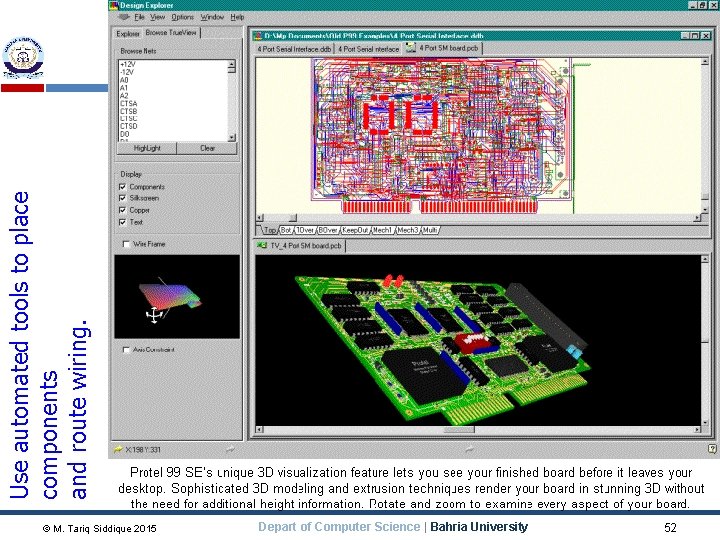This screenshot has width=720, height=540.
Task: Select the -12V net in the list
Action: [127, 72]
